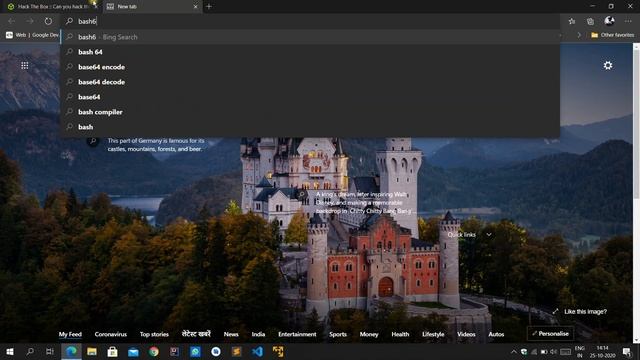640x360 pixels.
Task: Open the Autos feed tab
Action: 496,334
